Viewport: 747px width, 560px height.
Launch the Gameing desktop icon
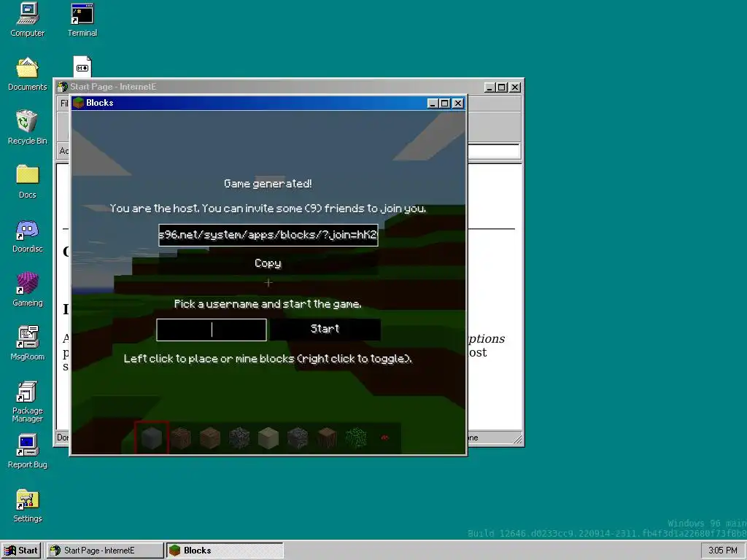pos(27,289)
